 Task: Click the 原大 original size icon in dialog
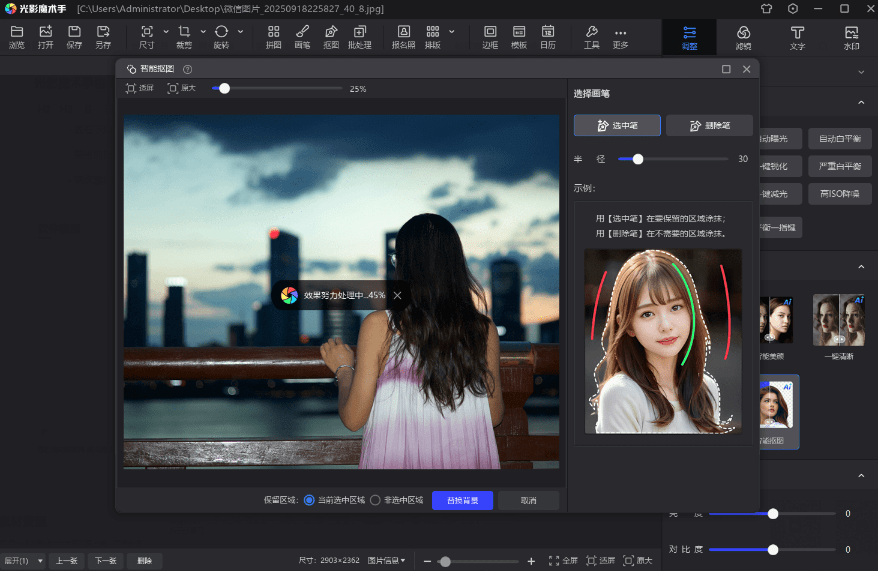(174, 89)
